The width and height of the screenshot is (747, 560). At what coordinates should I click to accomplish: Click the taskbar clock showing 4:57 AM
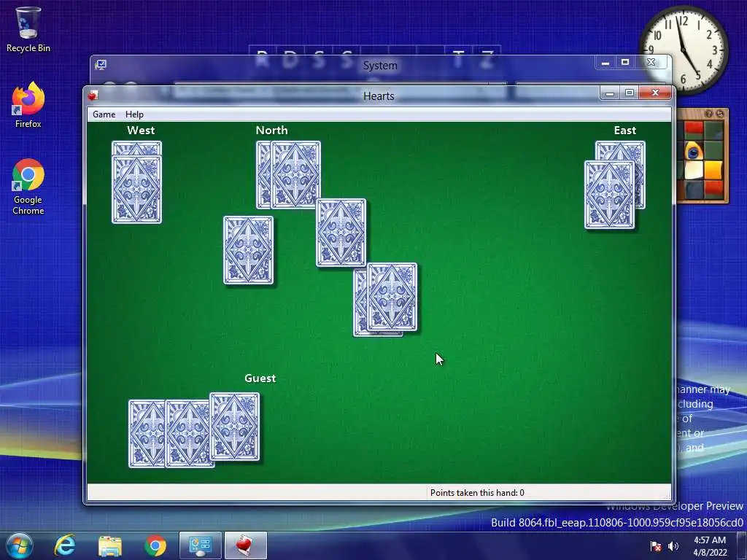pyautogui.click(x=710, y=545)
